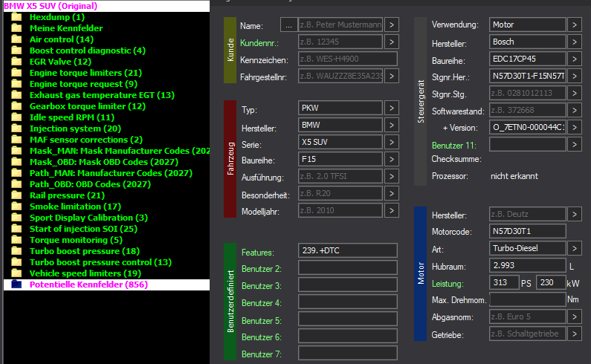The image size is (591, 364).
Task: Click the + Version field O_7ETN0
Action: coord(528,127)
